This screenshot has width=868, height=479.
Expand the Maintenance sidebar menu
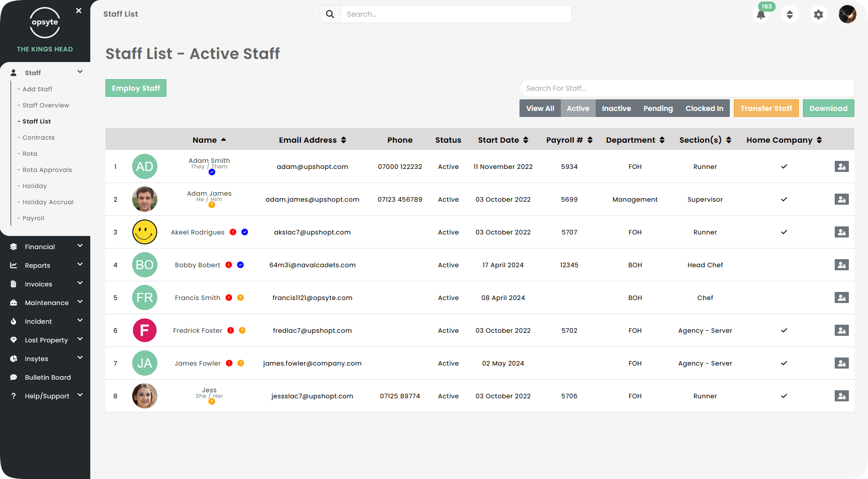point(80,302)
